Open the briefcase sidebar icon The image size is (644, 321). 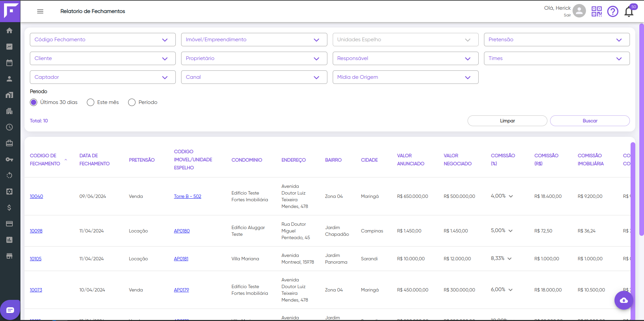pyautogui.click(x=9, y=143)
